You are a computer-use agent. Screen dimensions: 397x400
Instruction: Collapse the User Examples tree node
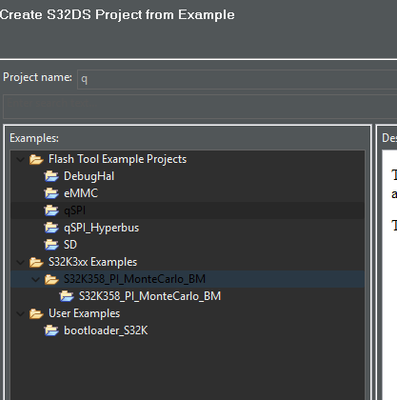pos(21,314)
